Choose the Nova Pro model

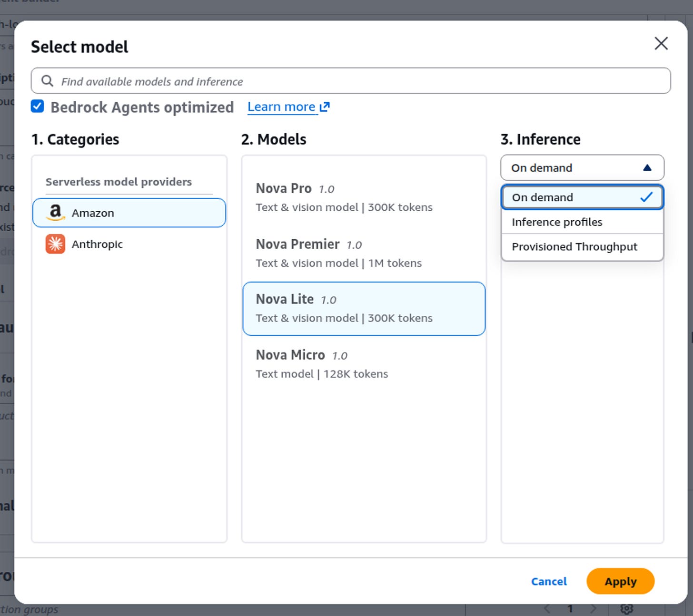(364, 197)
